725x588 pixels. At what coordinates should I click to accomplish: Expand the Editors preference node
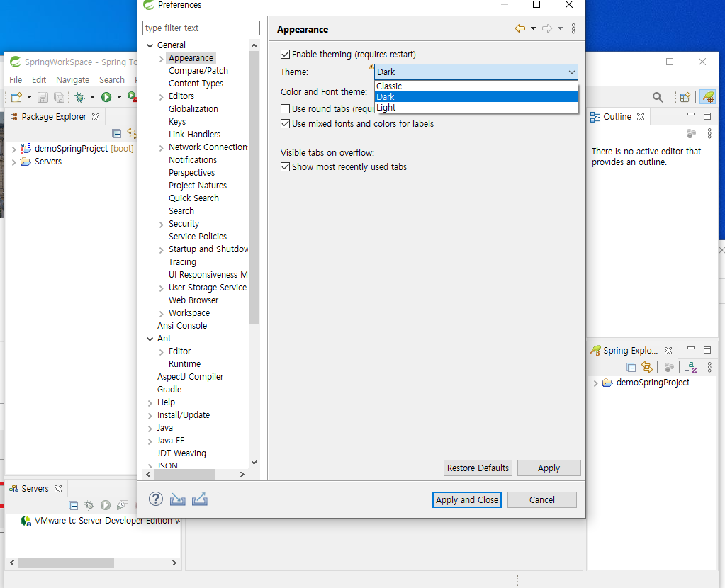pyautogui.click(x=161, y=97)
